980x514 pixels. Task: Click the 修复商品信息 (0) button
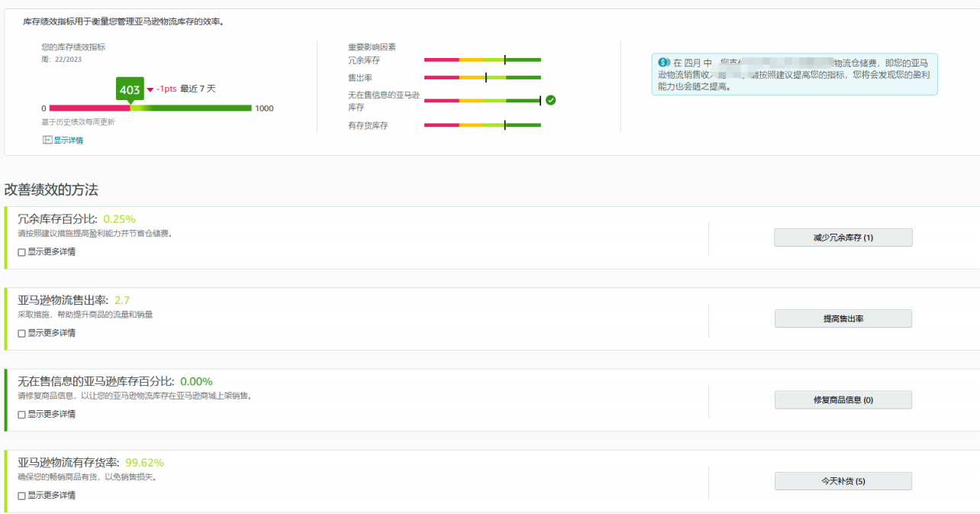coord(843,399)
